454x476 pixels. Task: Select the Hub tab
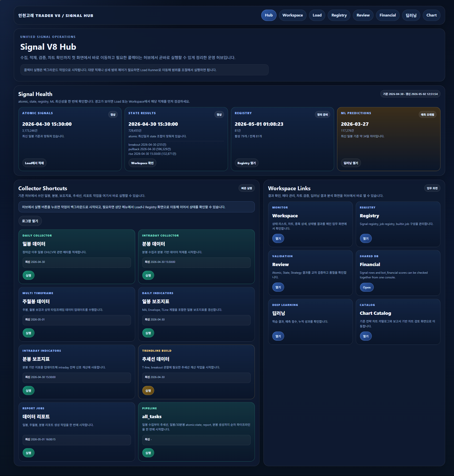[269, 15]
